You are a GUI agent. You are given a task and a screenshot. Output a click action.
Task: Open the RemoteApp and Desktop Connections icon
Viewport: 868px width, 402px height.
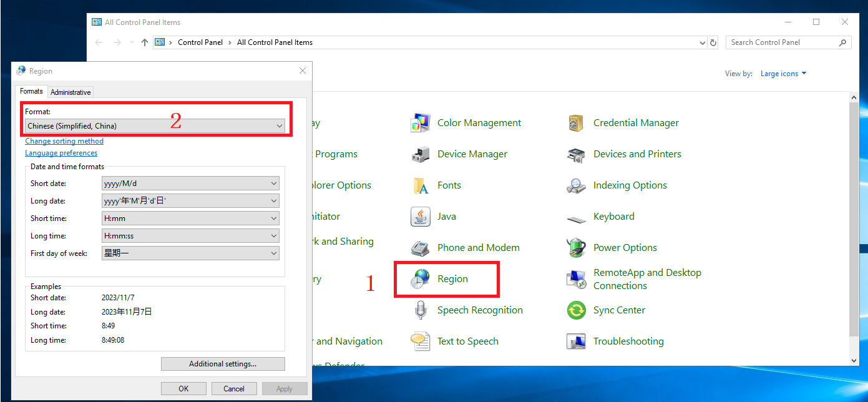(x=576, y=279)
